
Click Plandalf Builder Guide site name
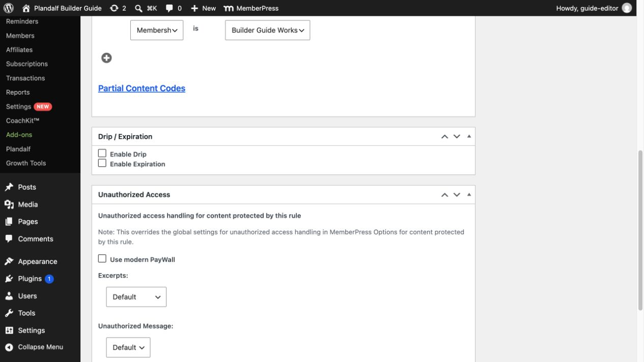pos(68,8)
